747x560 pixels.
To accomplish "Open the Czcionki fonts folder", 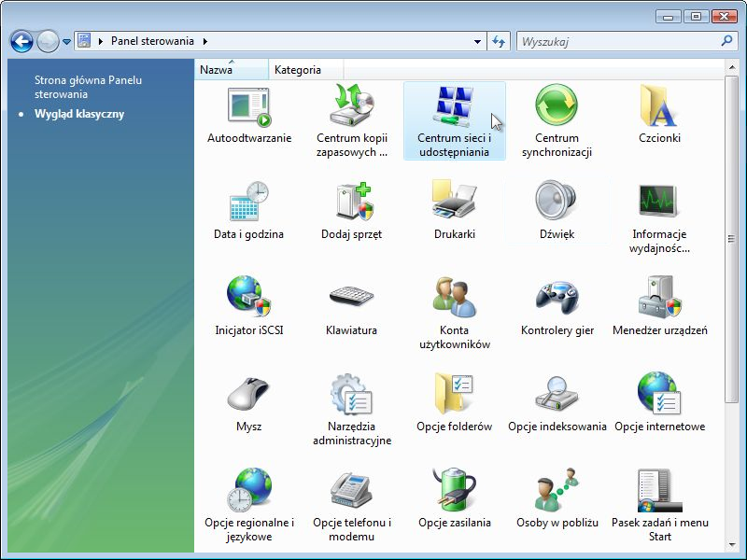I will coord(659,116).
